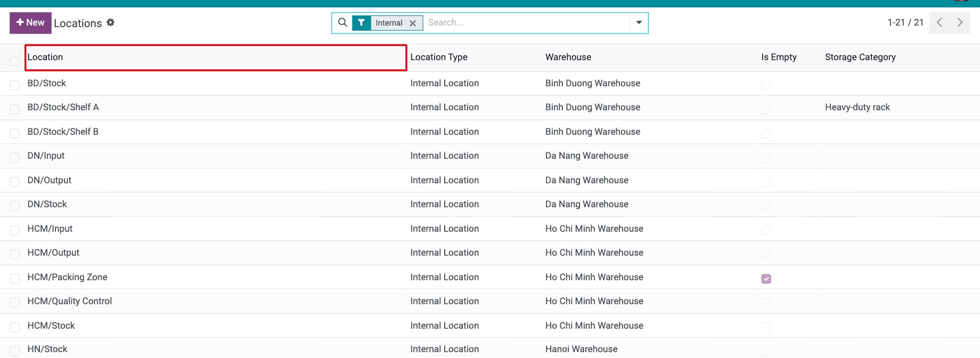Click the Hanoi Warehouse cell

click(582, 349)
